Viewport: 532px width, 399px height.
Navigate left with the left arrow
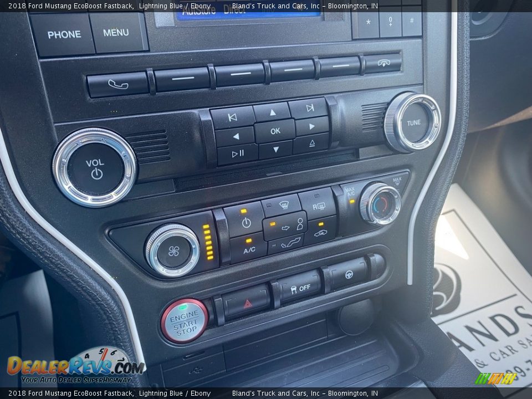coord(235,136)
